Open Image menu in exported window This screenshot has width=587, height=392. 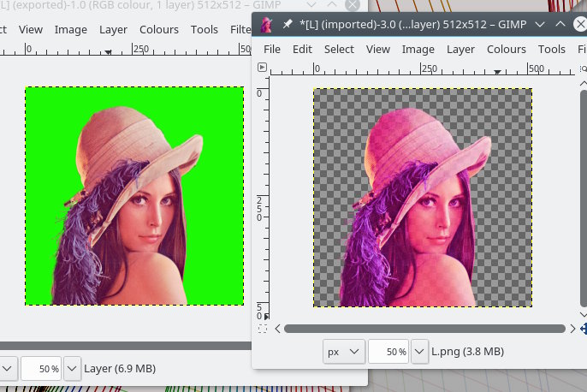(x=71, y=29)
